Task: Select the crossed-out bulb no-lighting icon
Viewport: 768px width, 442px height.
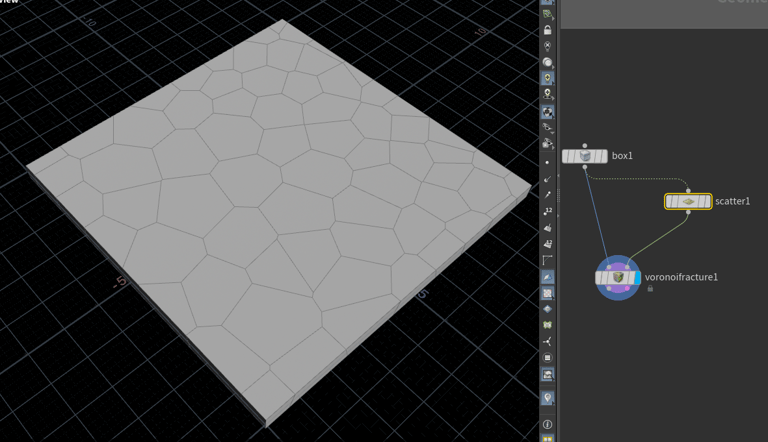Action: (548, 46)
